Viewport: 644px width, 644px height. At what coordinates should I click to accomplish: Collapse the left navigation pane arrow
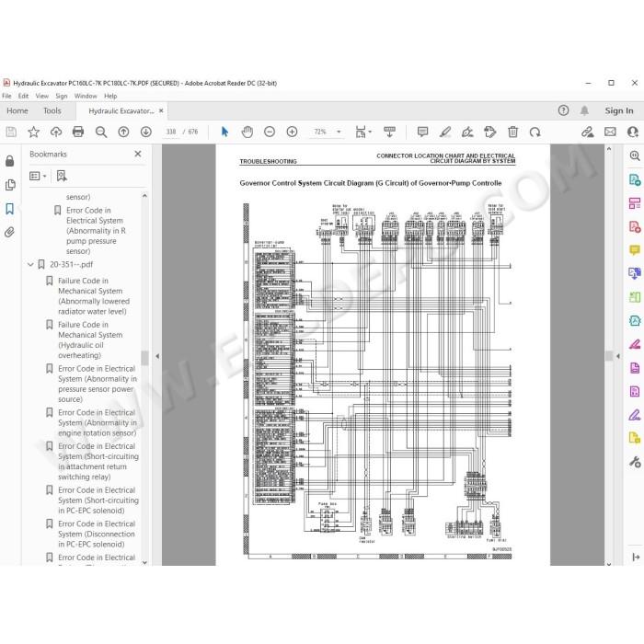(157, 356)
